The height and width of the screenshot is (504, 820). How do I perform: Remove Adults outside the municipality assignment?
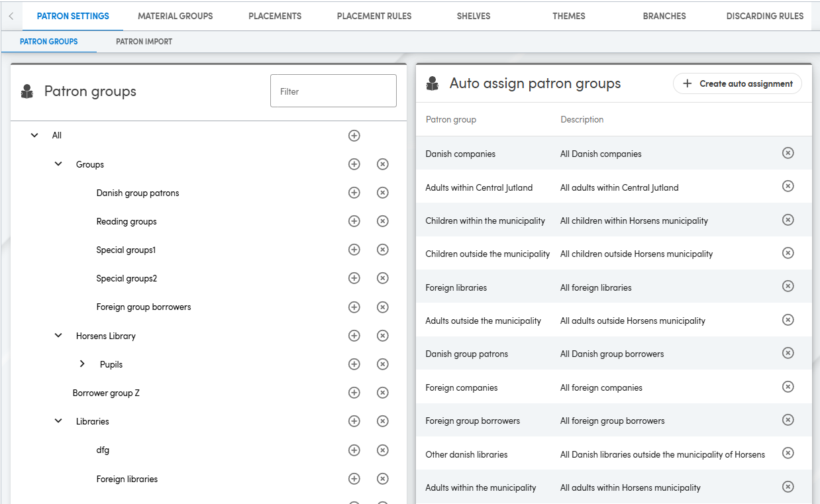788,320
